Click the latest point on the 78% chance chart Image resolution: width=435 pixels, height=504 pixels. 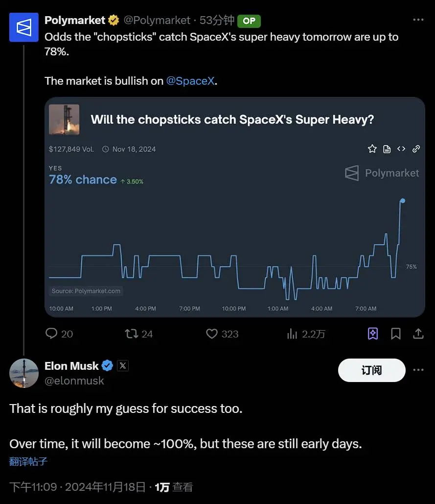point(402,200)
